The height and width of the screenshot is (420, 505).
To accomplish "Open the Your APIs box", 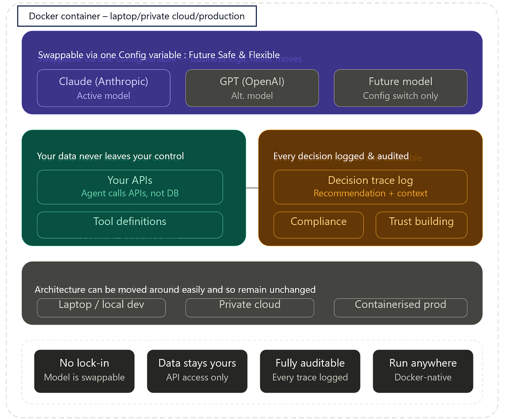I will tap(130, 187).
